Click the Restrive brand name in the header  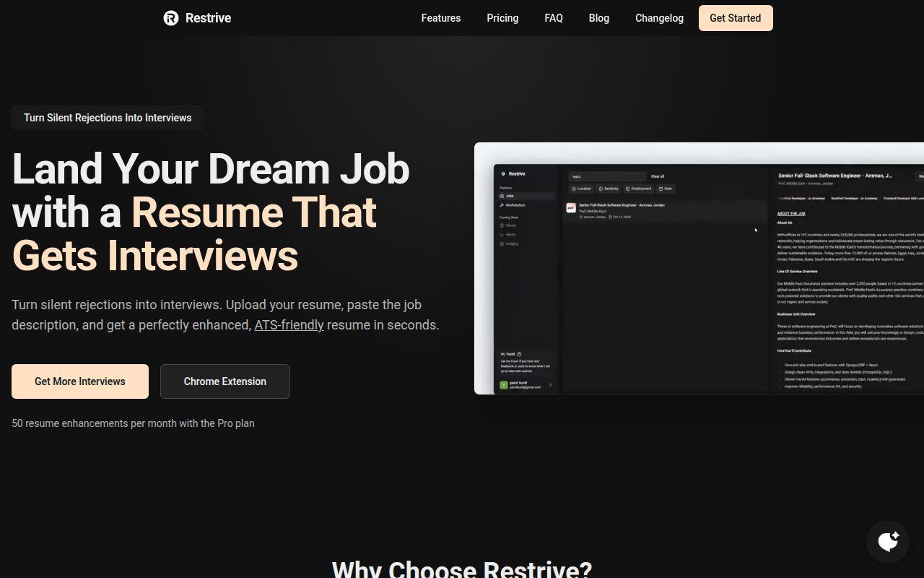click(x=208, y=18)
